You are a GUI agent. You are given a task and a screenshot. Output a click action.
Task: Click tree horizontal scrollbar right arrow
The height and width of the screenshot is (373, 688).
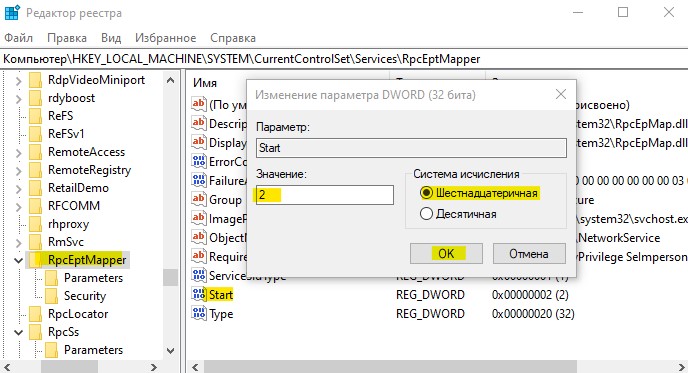pyautogui.click(x=154, y=367)
